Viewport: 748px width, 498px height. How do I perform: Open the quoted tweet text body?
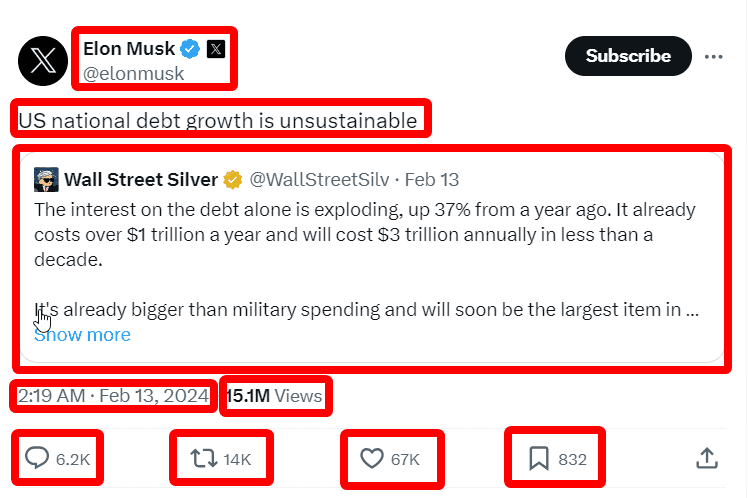[x=365, y=235]
